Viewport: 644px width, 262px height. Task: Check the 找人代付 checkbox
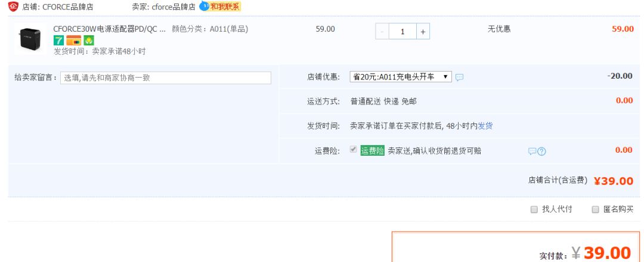pos(534,209)
